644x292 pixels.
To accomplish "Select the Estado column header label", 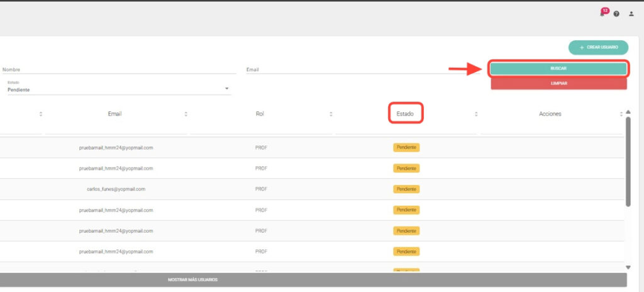I will [406, 114].
